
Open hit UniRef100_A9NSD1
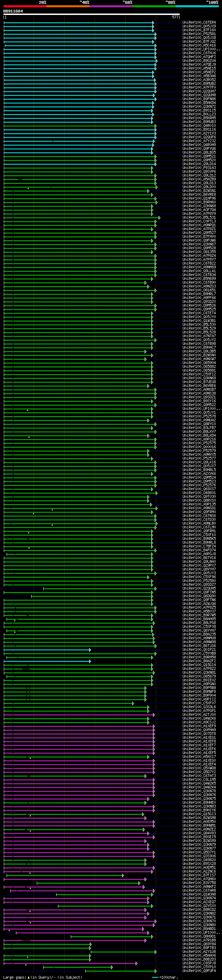coord(199,508)
